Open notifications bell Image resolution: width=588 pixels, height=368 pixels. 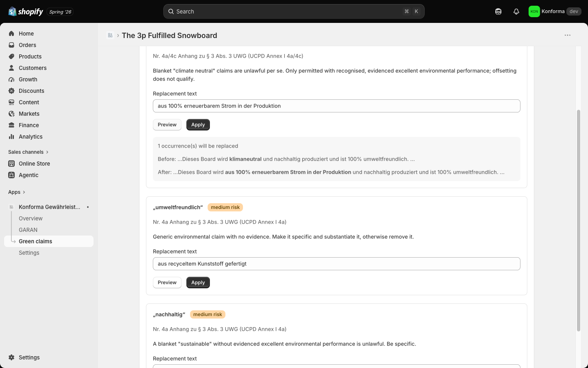coord(516,11)
